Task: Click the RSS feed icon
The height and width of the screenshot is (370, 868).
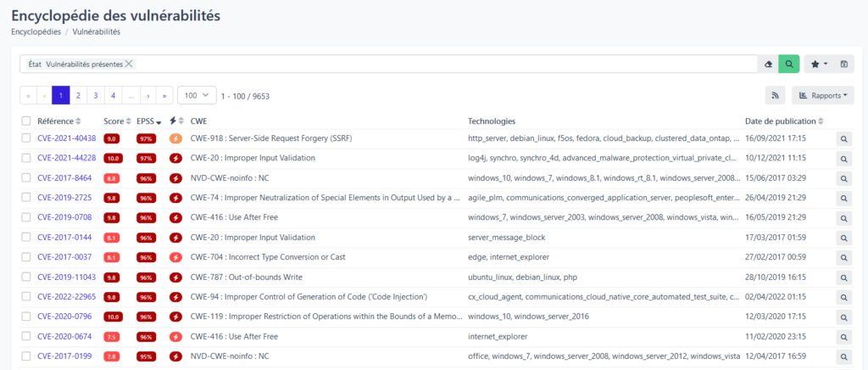Action: [775, 95]
